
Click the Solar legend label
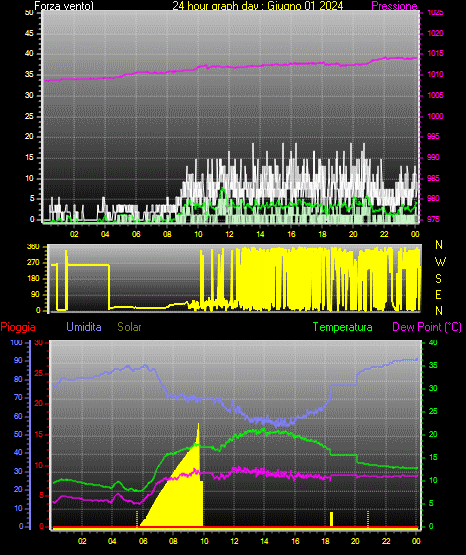[129, 327]
